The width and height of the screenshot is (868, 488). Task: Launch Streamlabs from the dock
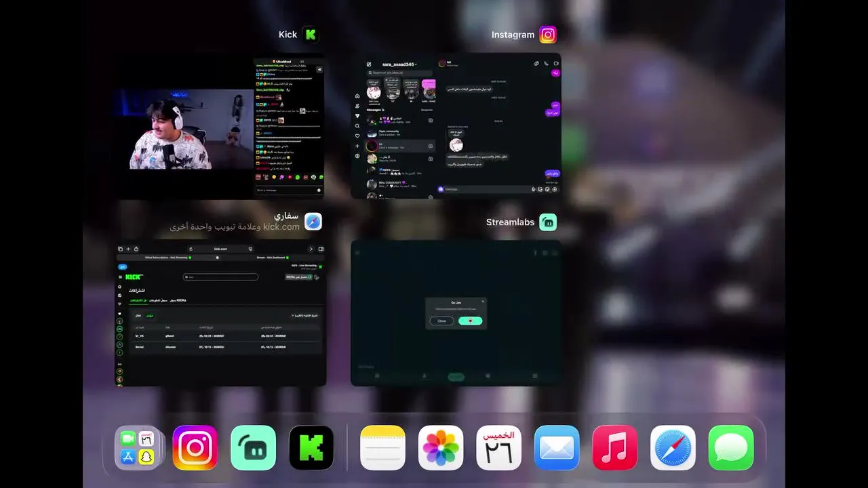tap(254, 448)
